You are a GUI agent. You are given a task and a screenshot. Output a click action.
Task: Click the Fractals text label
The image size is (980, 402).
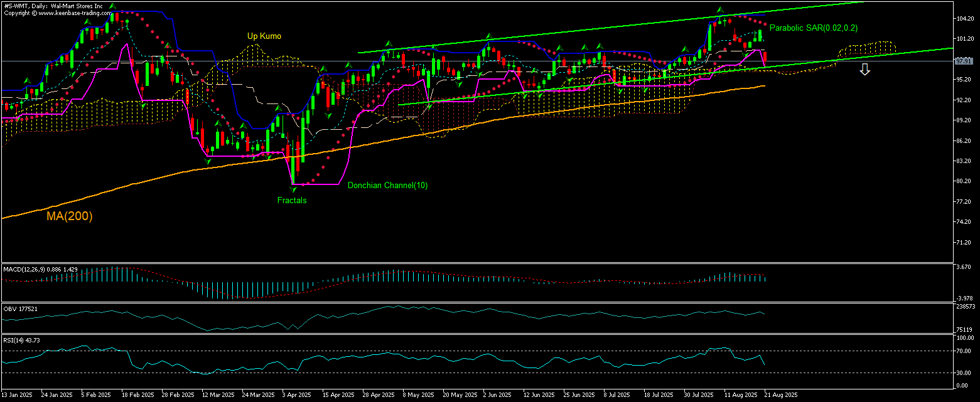coord(291,201)
